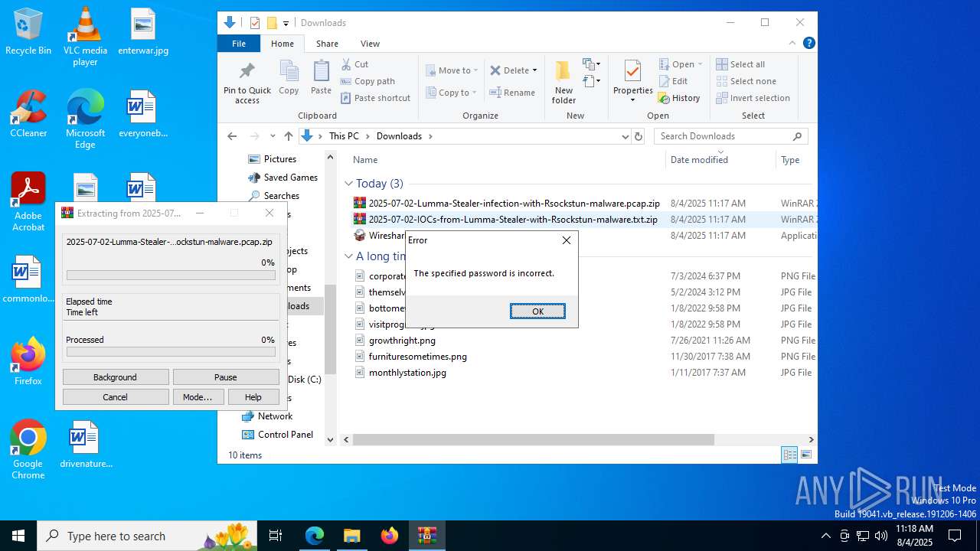The width and height of the screenshot is (980, 551).
Task: Click Select all in ribbon
Action: coord(740,64)
